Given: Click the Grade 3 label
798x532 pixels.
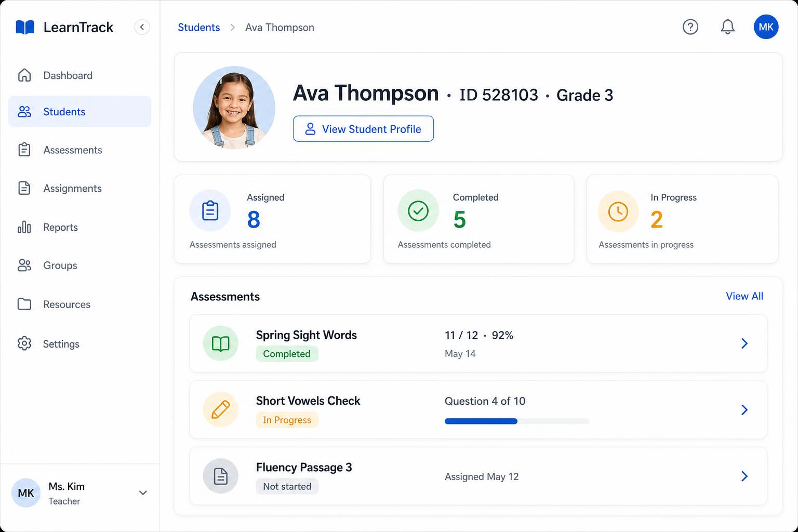Looking at the screenshot, I should (x=584, y=95).
